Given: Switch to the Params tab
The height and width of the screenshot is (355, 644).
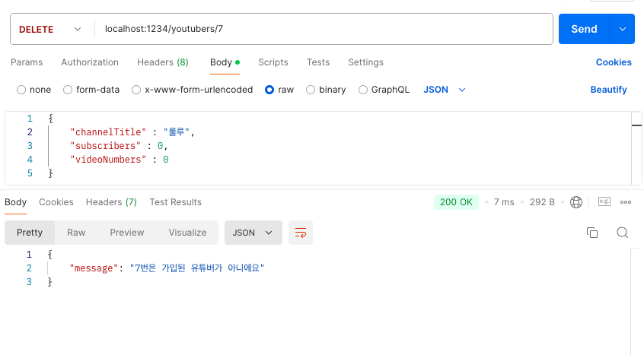Looking at the screenshot, I should click(x=27, y=62).
